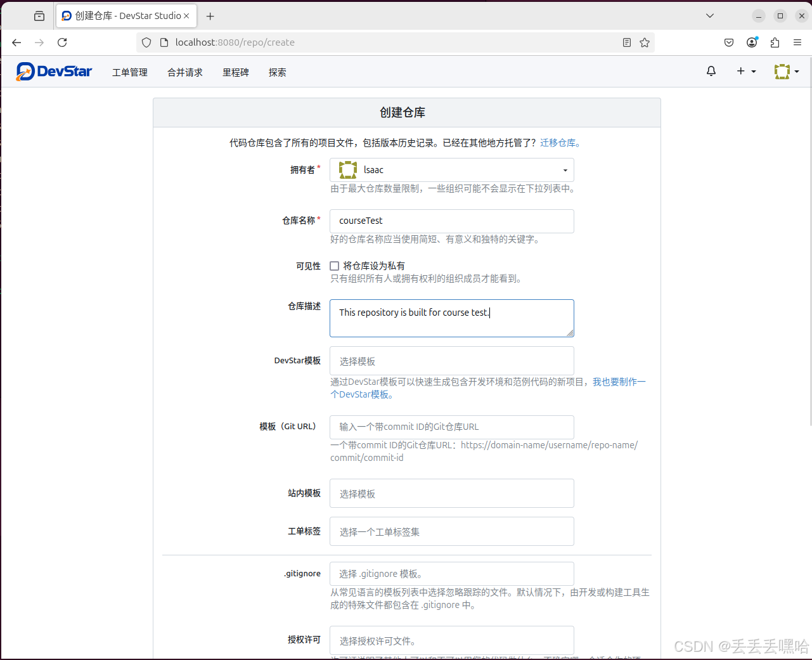Open the 探索 navigation item
The height and width of the screenshot is (660, 812).
(x=277, y=72)
